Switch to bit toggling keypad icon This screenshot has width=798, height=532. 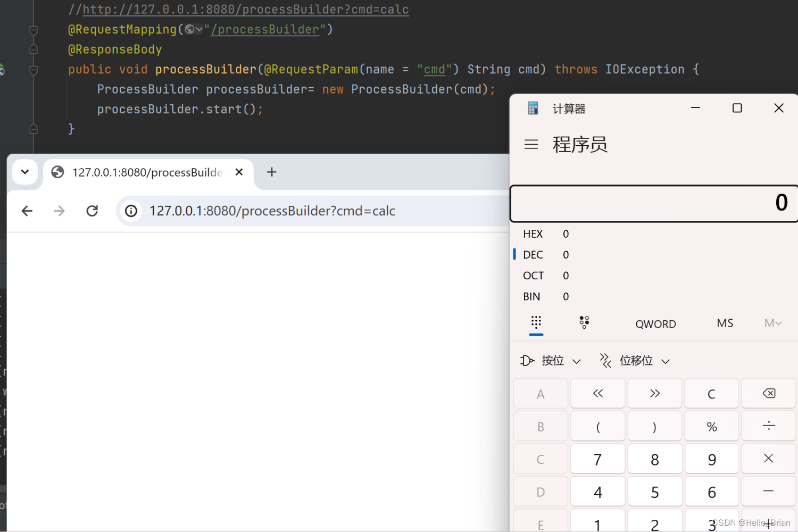pyautogui.click(x=584, y=322)
